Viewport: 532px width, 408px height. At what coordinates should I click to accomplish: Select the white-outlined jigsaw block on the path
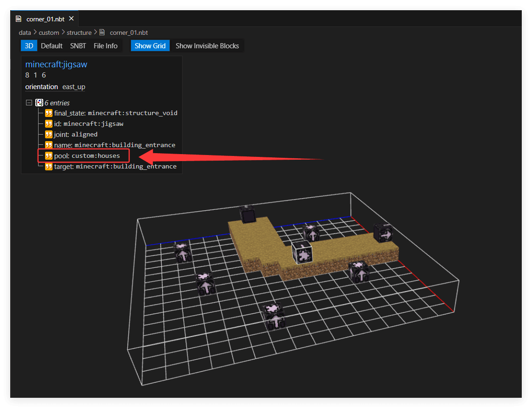pyautogui.click(x=302, y=253)
